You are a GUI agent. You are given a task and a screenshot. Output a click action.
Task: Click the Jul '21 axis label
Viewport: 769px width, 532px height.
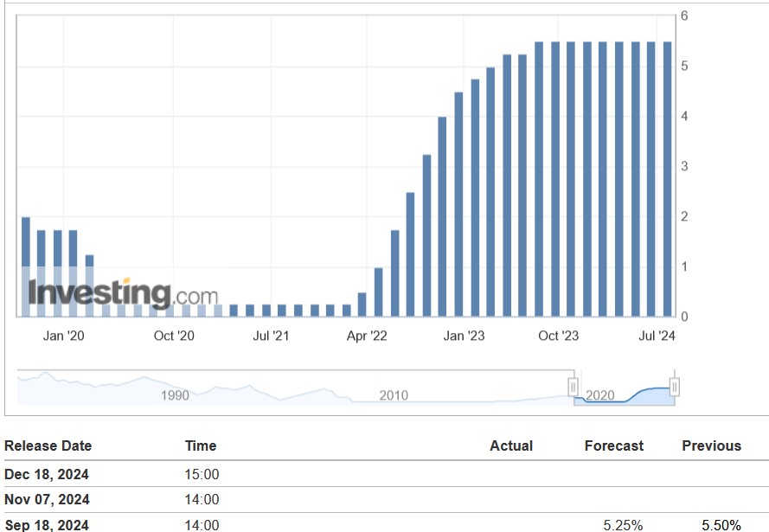[271, 336]
